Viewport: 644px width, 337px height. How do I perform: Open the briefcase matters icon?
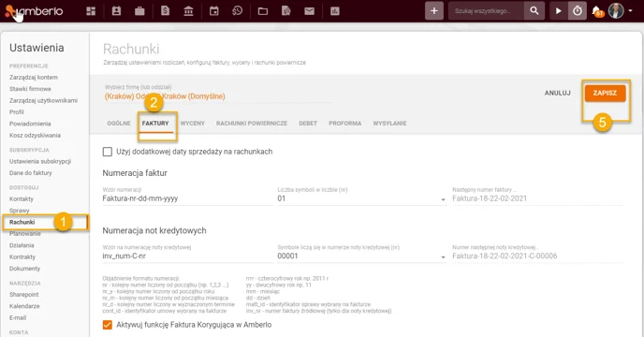tap(139, 11)
